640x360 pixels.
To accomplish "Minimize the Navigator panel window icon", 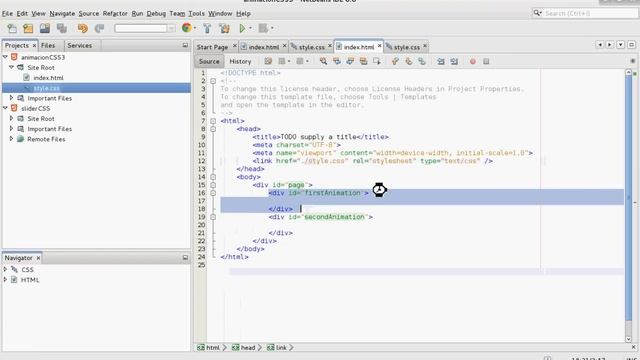I will point(185,258).
